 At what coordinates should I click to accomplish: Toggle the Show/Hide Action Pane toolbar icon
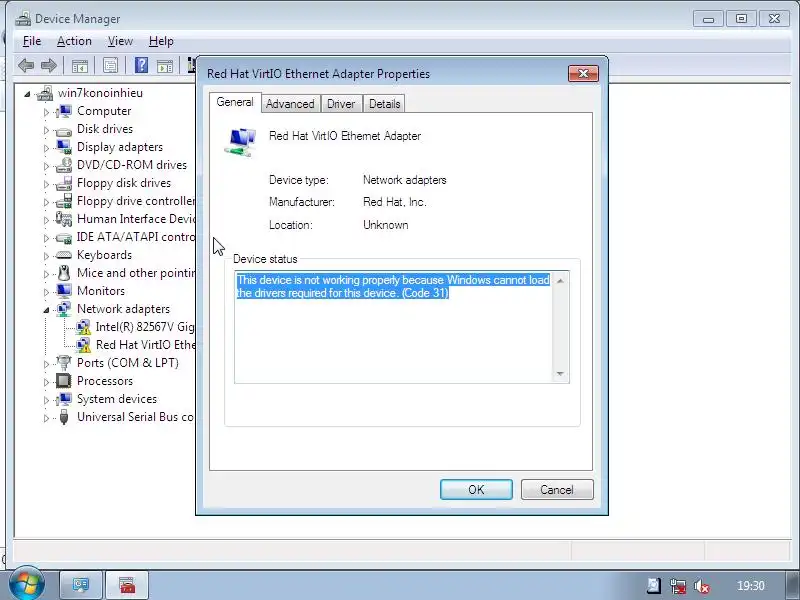[165, 65]
